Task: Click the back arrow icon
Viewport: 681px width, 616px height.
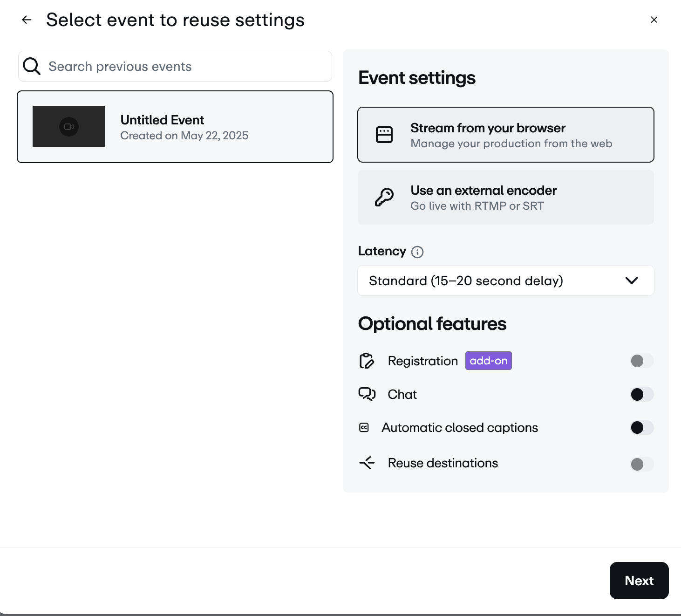Action: point(27,20)
